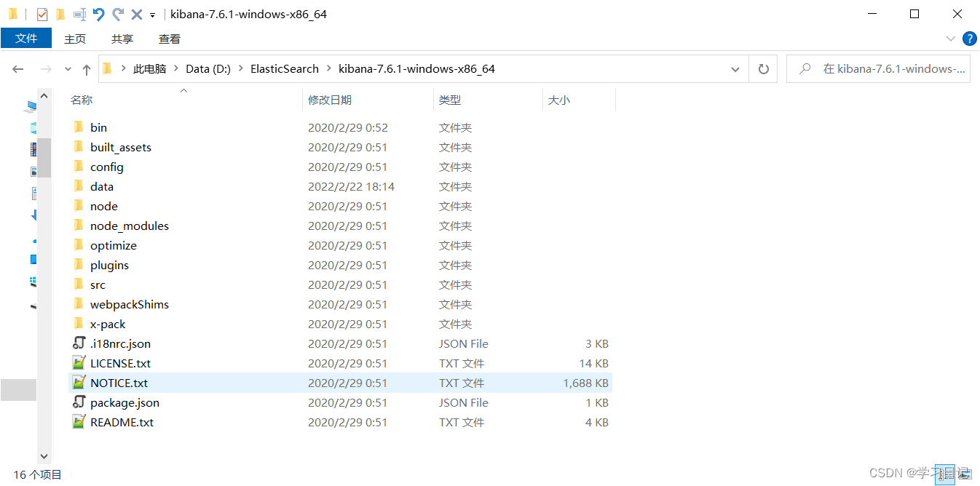Select the node folder icon
The height and width of the screenshot is (486, 980).
click(x=79, y=206)
